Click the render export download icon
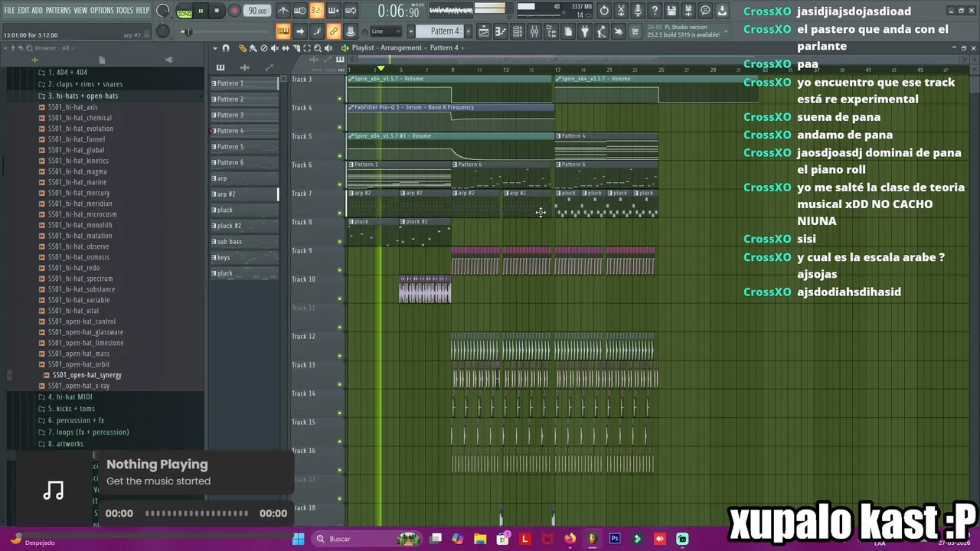 722,11
